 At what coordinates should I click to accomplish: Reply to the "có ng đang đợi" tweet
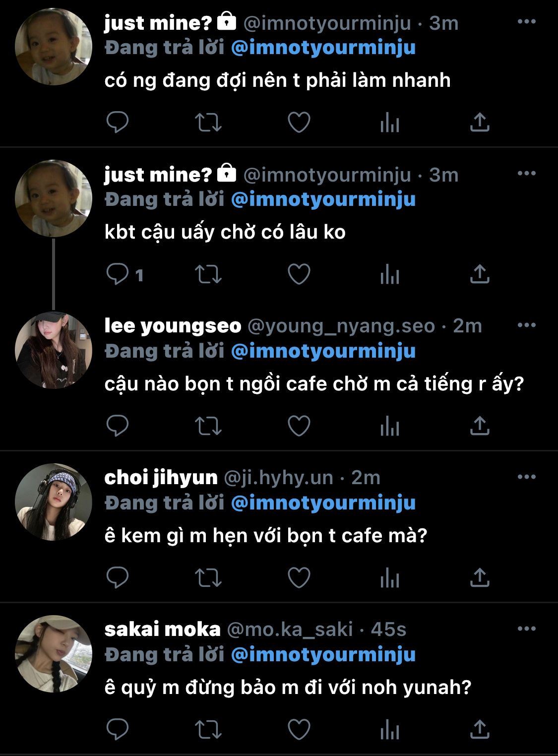point(118,122)
